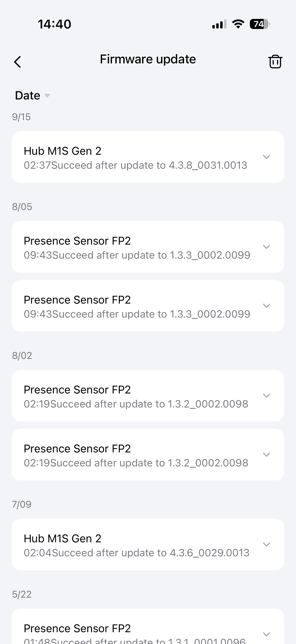Tap the 14:40 clock in status bar
This screenshot has height=644, width=296.
pyautogui.click(x=54, y=24)
